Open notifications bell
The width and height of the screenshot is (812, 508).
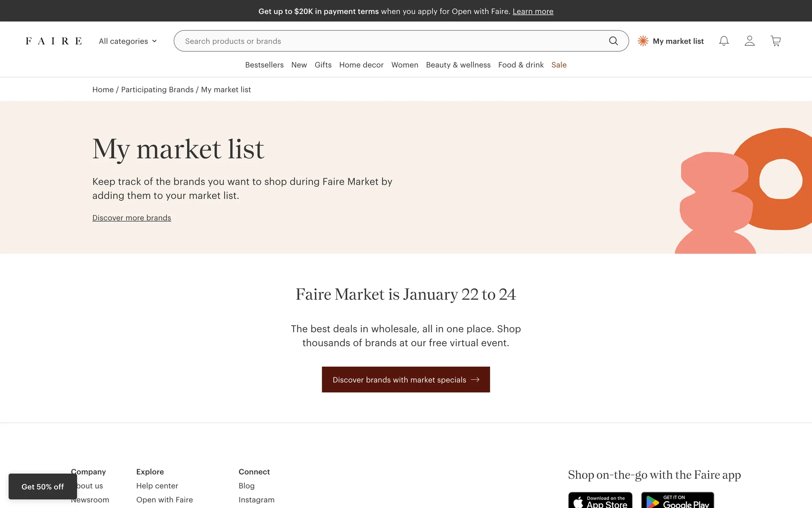pyautogui.click(x=724, y=41)
